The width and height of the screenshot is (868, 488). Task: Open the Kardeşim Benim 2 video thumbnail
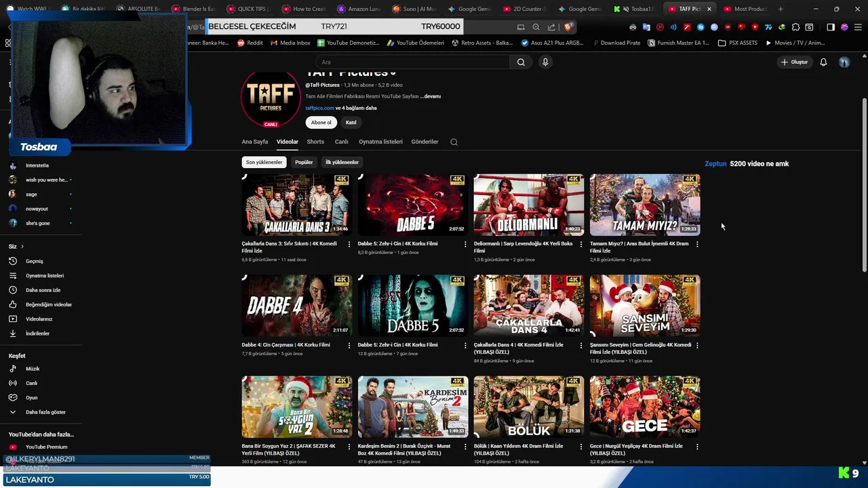pyautogui.click(x=413, y=407)
